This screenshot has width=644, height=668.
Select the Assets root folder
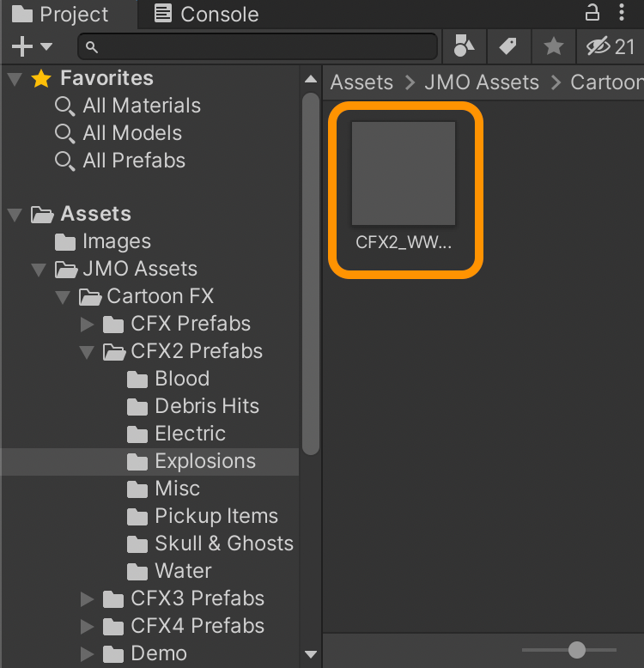click(x=81, y=214)
